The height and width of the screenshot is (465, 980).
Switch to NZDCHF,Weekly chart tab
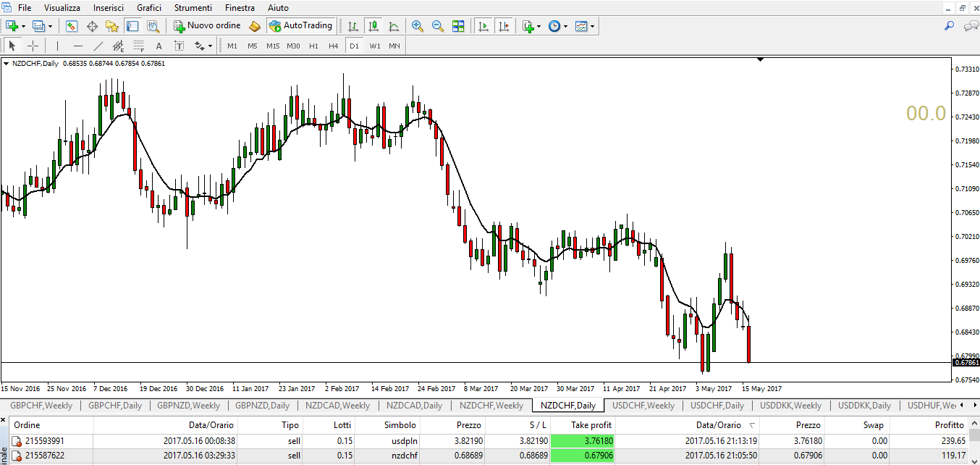click(x=491, y=406)
